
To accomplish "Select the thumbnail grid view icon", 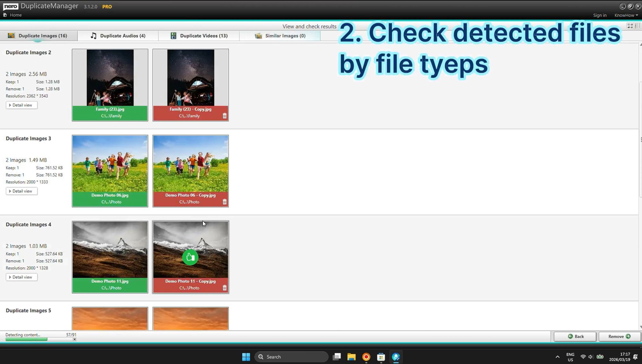I will [x=630, y=26].
